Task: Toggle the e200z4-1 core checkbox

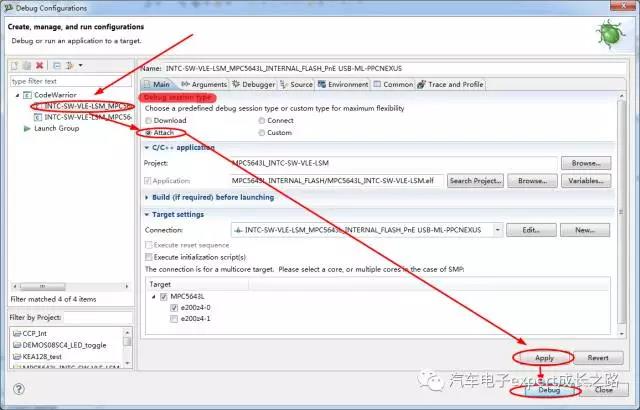Action: (174, 318)
